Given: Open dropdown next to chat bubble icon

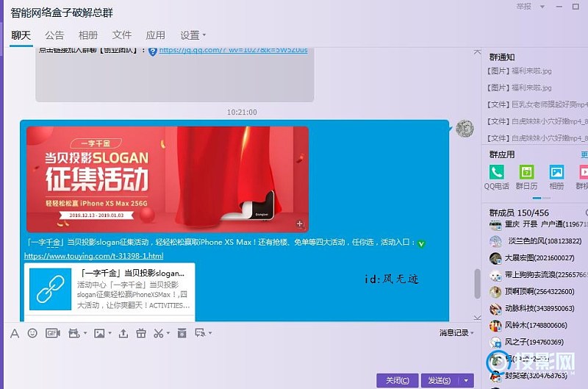Looking at the screenshot, I should (x=210, y=333).
